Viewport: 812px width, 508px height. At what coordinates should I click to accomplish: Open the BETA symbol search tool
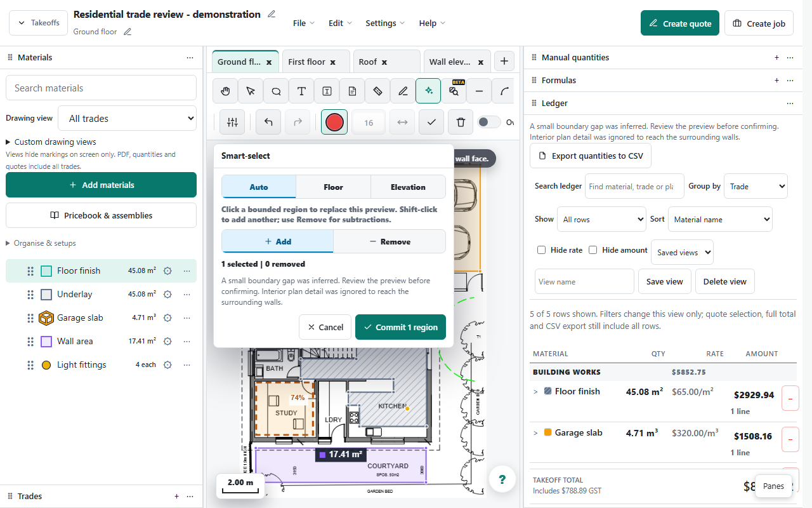coord(454,91)
